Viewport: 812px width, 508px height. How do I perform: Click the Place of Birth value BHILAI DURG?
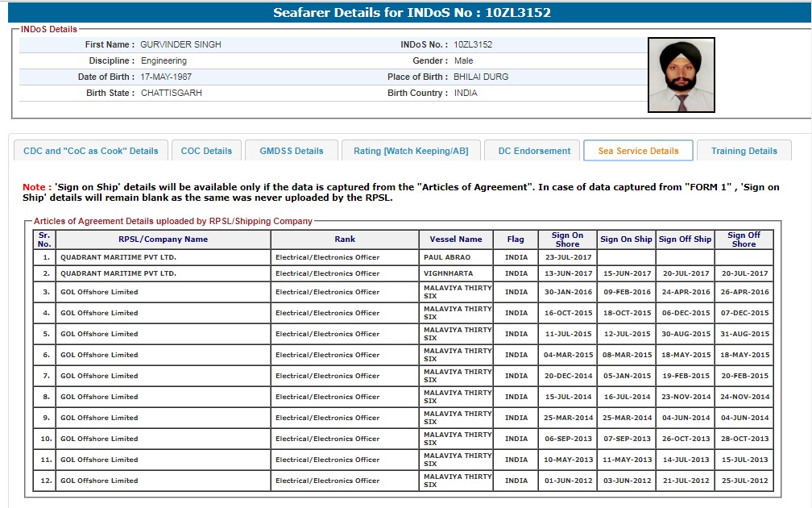481,77
